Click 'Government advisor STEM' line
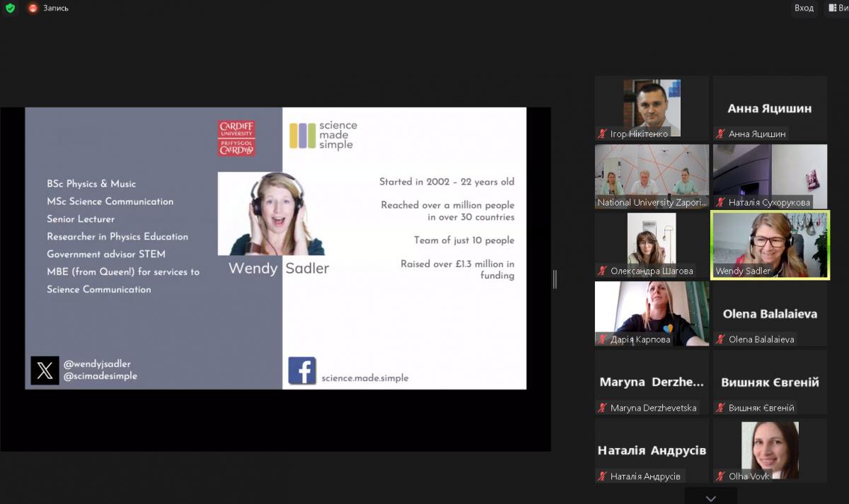The width and height of the screenshot is (849, 504). (x=105, y=254)
